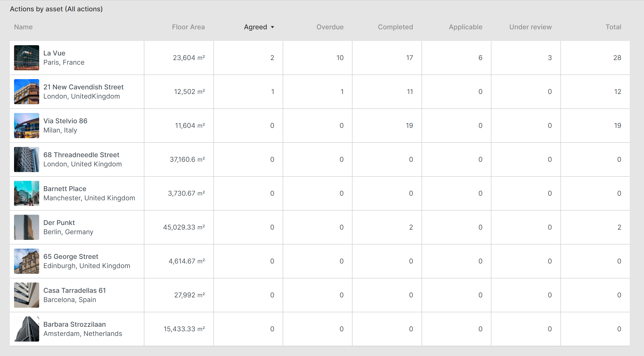Click the La Vue building thumbnail
Screen dimensions: 644x356
pyautogui.click(x=27, y=58)
